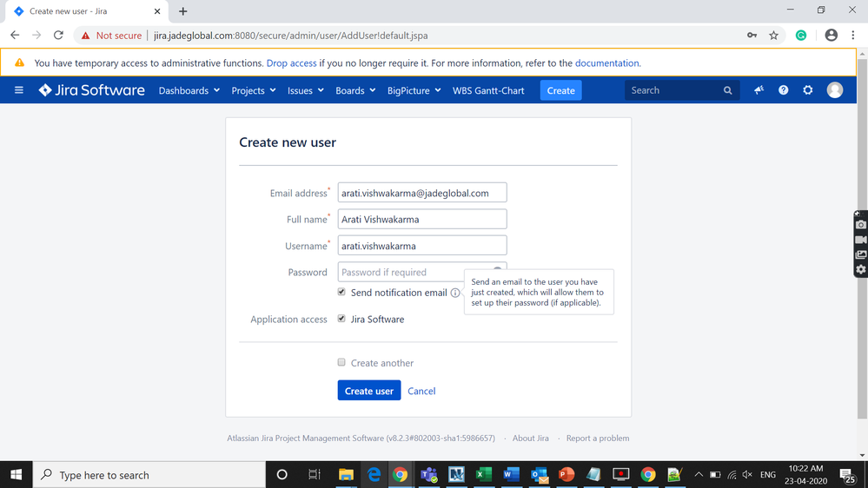Open Jira administration gear menu
The image size is (868, 488).
point(808,90)
